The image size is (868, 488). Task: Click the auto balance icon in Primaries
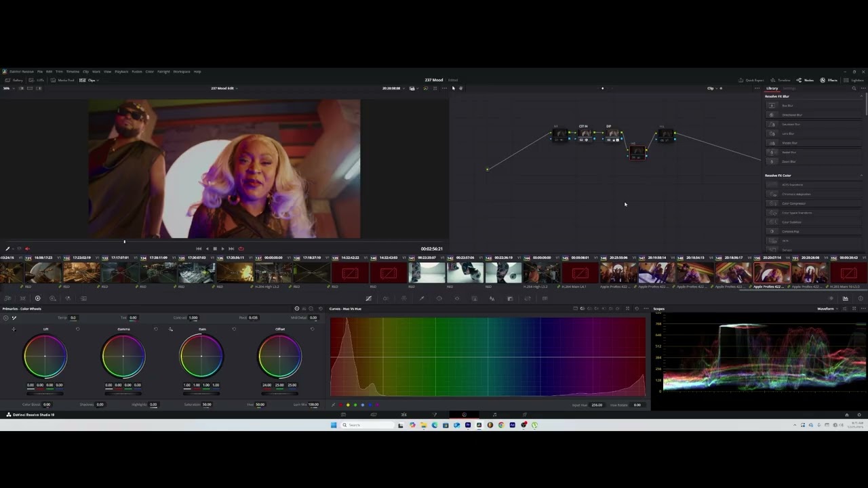[x=5, y=318]
